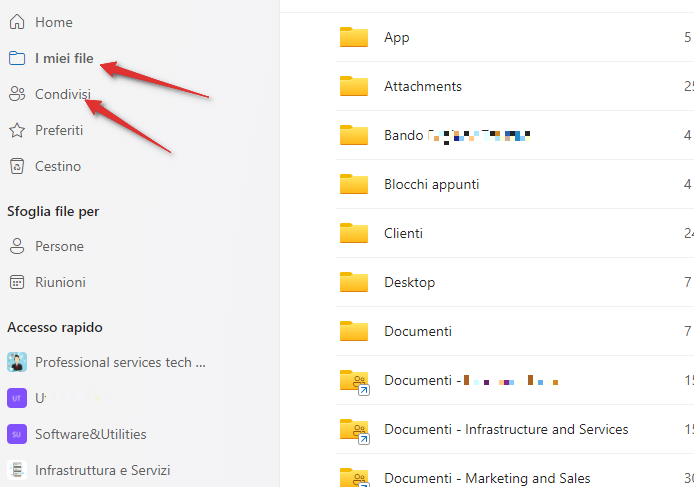Click the Riunioni calendar icon
Image resolution: width=694 pixels, height=487 pixels.
point(17,282)
